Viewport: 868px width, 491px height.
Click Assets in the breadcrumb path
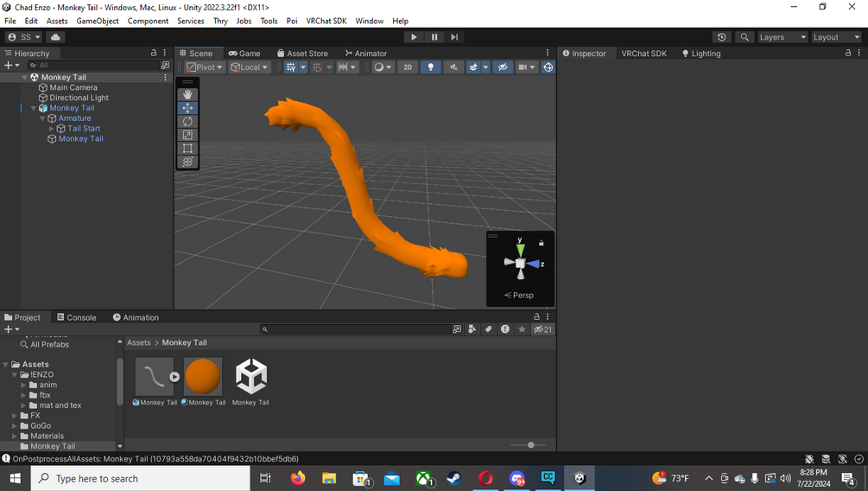(139, 342)
